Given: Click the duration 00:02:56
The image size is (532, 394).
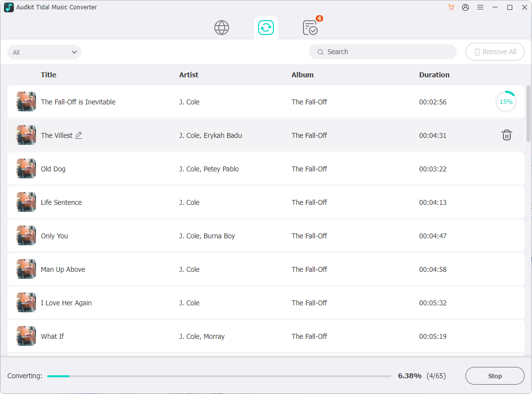Looking at the screenshot, I should (x=432, y=102).
